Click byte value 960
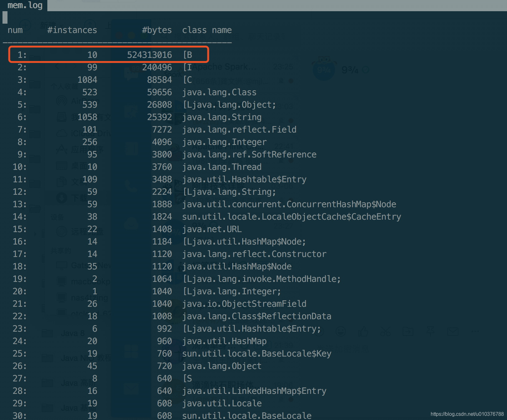Screen dimensions: 507x420 [x=164, y=341]
